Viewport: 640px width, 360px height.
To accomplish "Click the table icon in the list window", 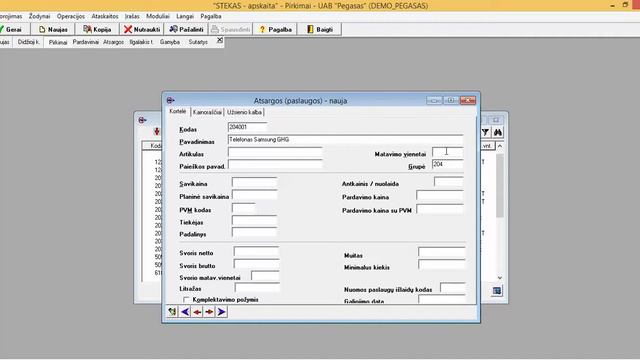I will tap(497, 291).
